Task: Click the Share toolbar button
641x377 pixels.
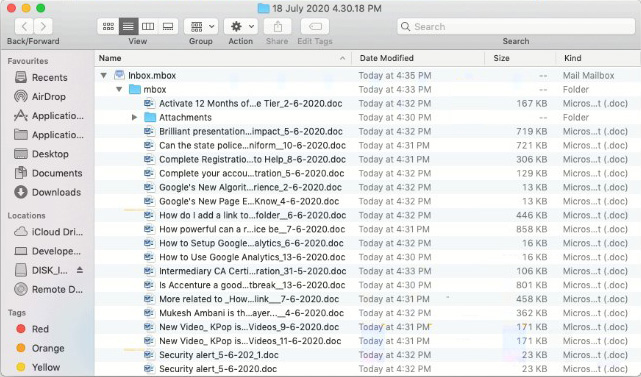Action: [278, 27]
